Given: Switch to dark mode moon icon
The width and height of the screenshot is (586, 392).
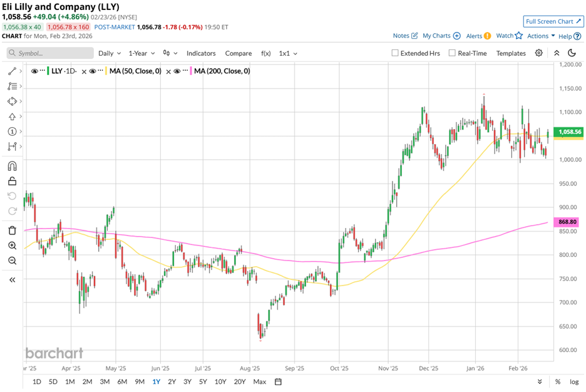Looking at the screenshot, I should (572, 53).
